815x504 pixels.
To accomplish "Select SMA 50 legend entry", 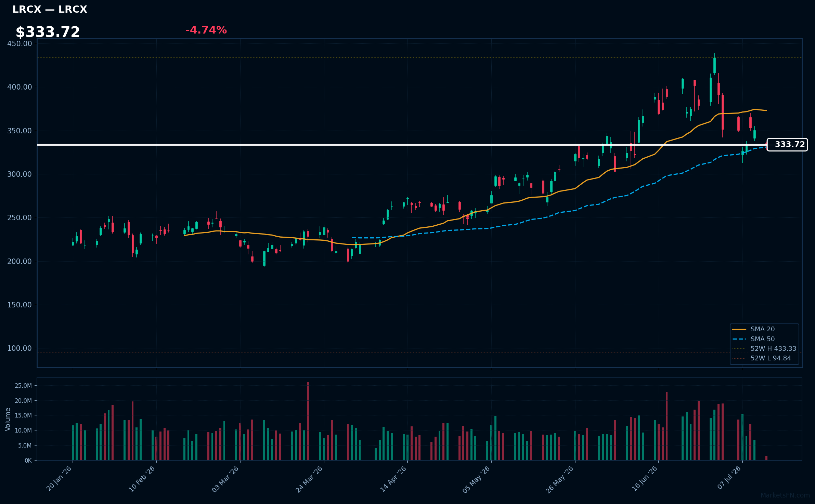I will (753, 339).
